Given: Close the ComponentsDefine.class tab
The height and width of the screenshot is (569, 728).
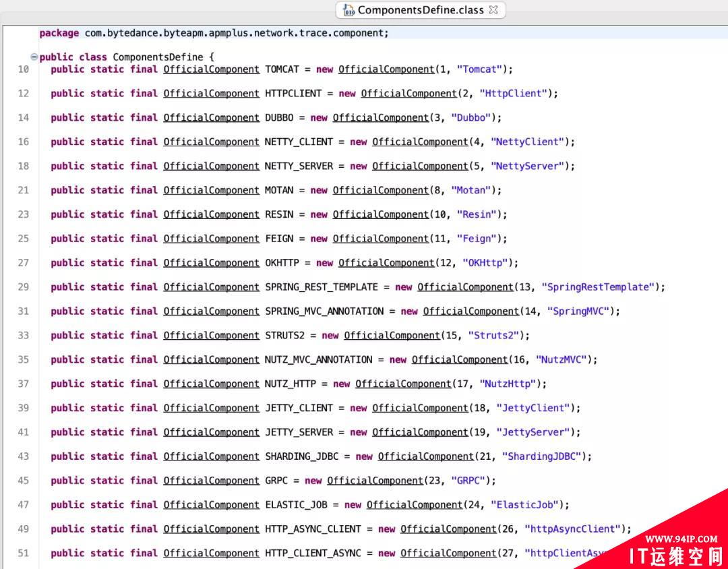Looking at the screenshot, I should [x=493, y=9].
